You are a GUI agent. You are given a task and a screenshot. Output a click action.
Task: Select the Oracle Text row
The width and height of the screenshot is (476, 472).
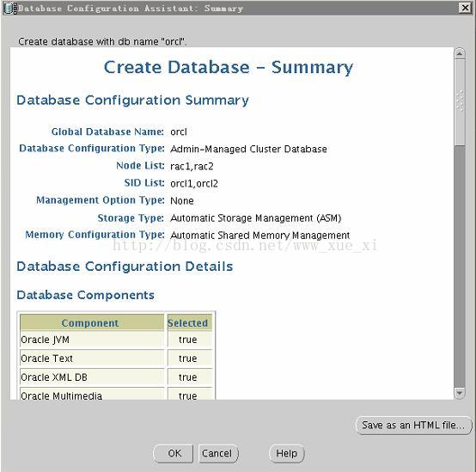tap(116, 359)
